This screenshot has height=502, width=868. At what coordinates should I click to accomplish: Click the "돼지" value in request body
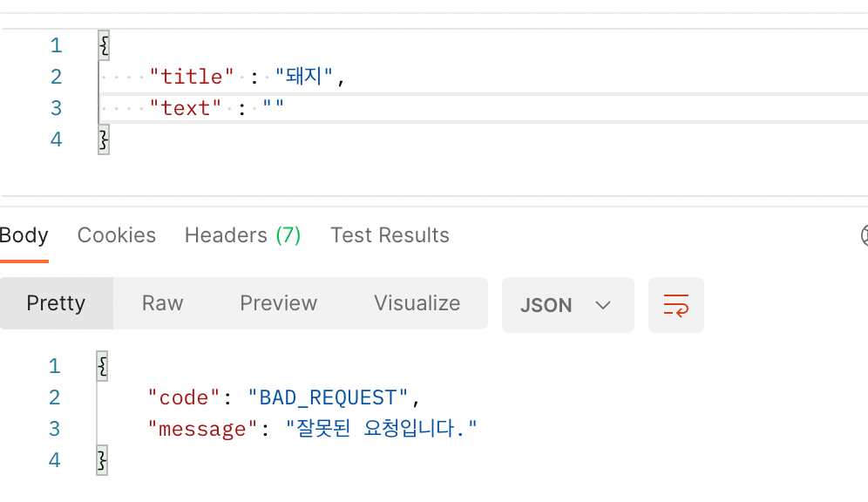[x=304, y=77]
